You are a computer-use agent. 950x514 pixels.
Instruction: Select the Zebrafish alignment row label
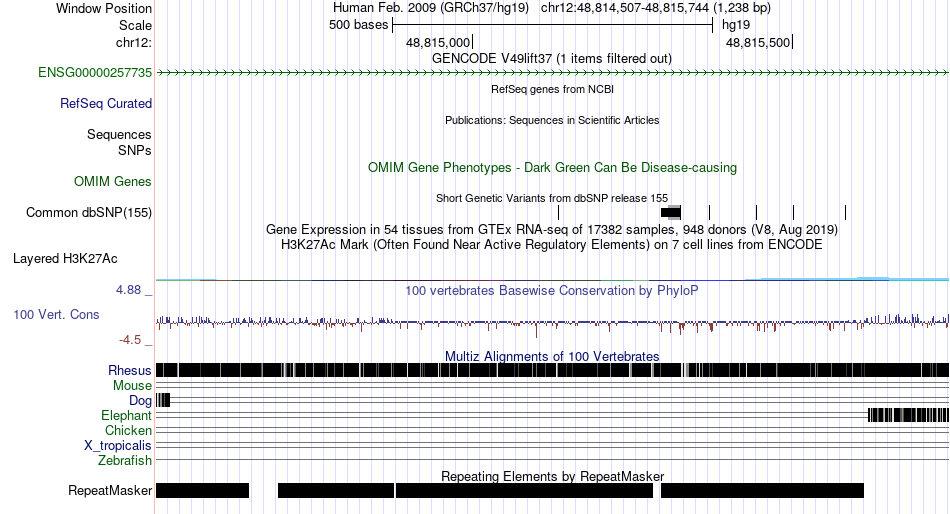coord(125,461)
